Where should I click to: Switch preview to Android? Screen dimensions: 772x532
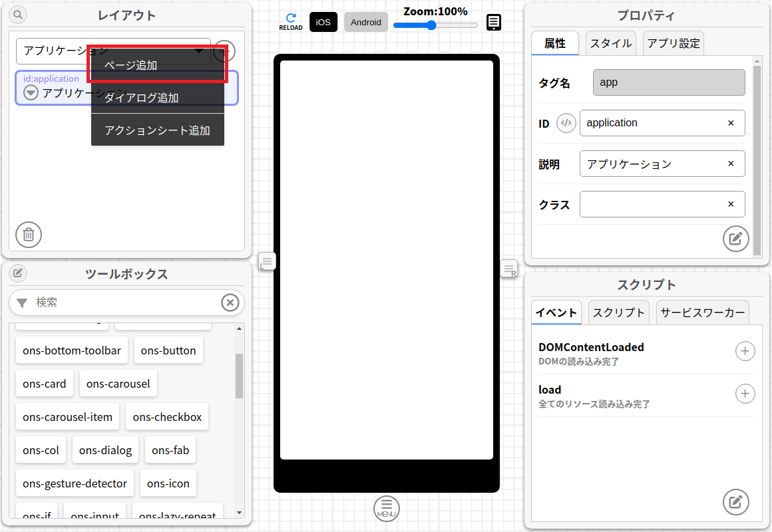(365, 22)
